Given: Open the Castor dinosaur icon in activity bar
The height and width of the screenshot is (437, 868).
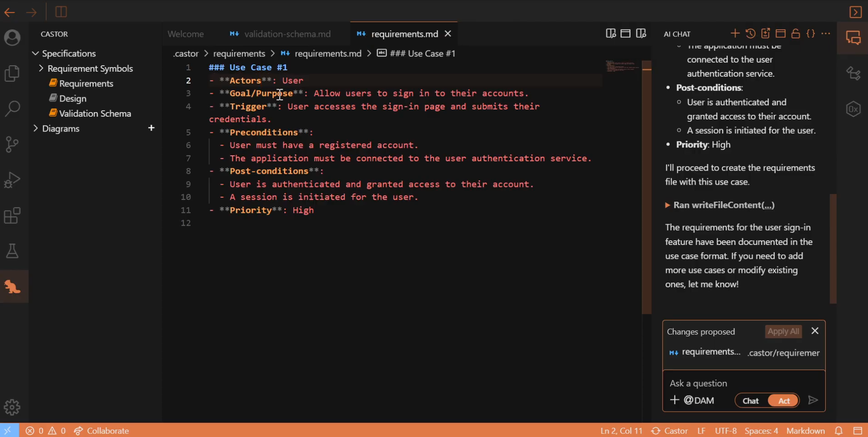Looking at the screenshot, I should click(12, 287).
